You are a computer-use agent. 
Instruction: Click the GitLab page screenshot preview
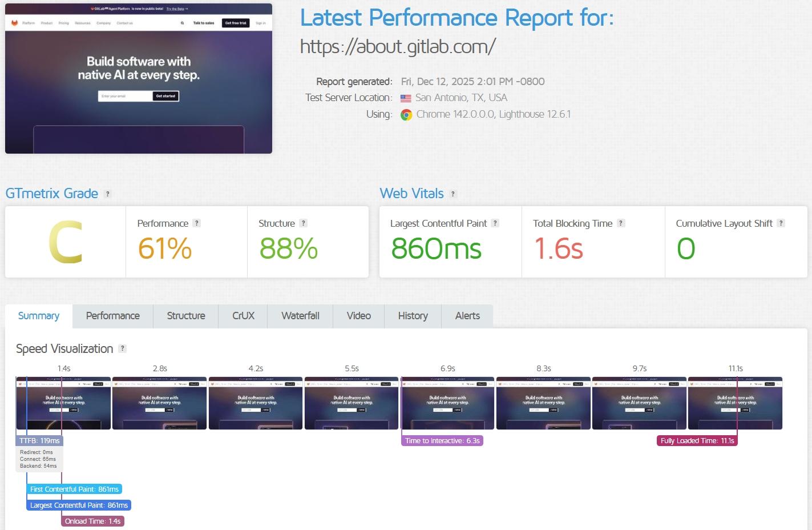tap(139, 79)
